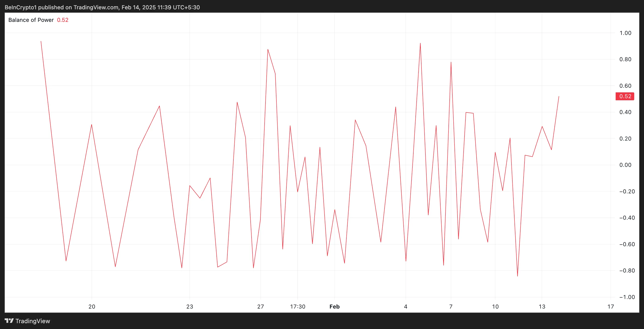Click the Feb month label on axis
This screenshot has height=329, width=644.
point(335,306)
